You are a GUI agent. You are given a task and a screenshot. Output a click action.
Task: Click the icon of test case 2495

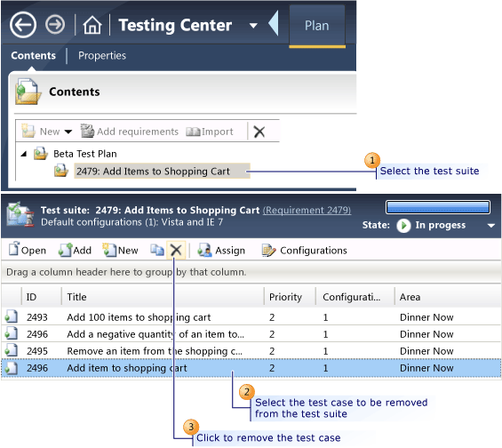point(11,350)
